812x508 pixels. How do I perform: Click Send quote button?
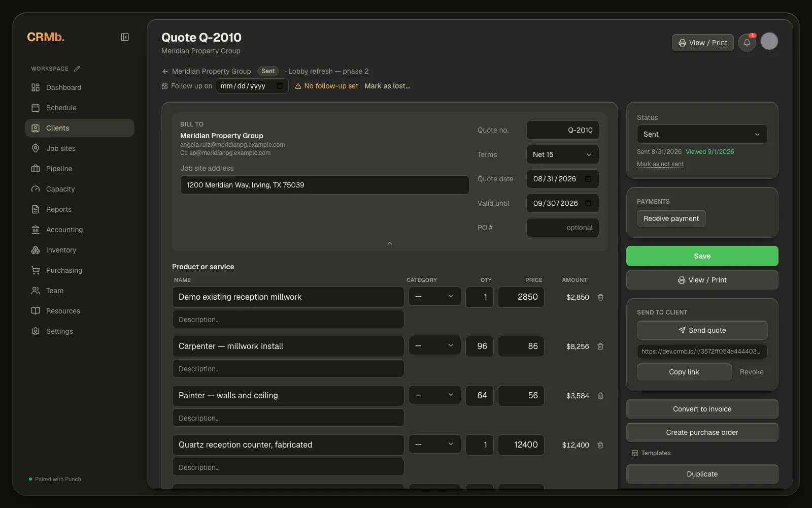coord(702,330)
